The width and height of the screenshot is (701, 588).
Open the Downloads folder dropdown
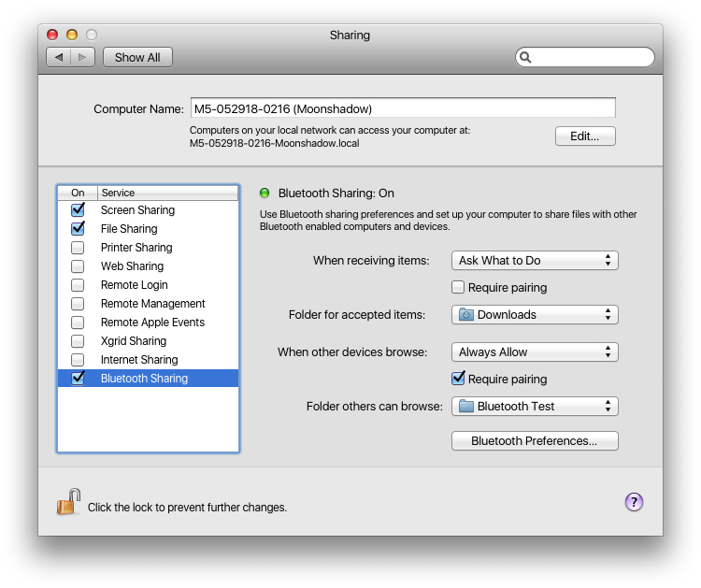pyautogui.click(x=534, y=315)
